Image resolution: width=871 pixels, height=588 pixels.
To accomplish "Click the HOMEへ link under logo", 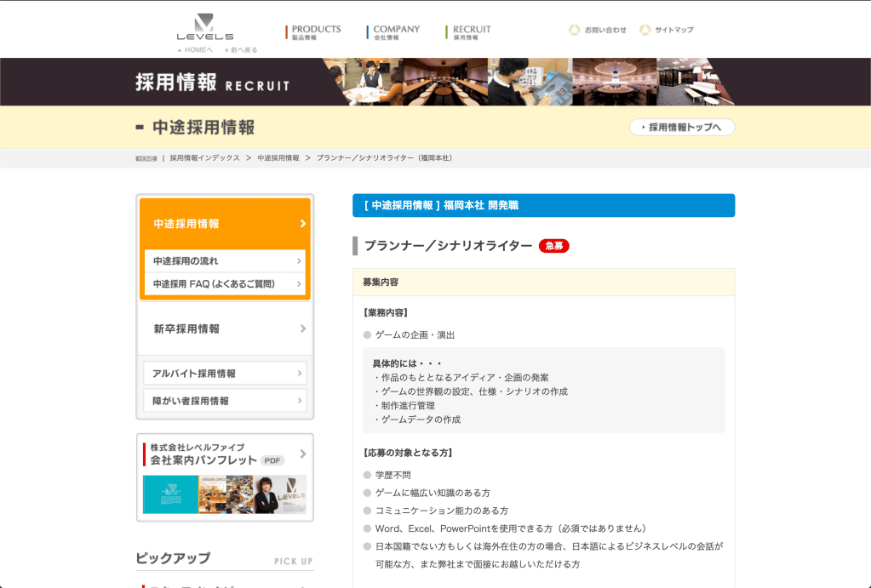I will tap(195, 49).
